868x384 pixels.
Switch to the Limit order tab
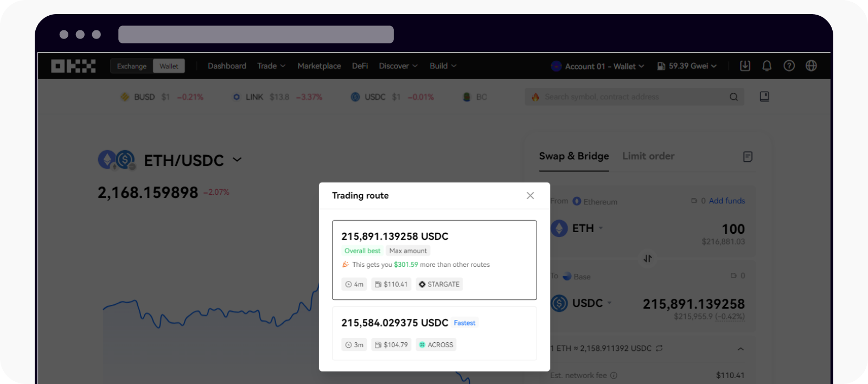coord(648,156)
